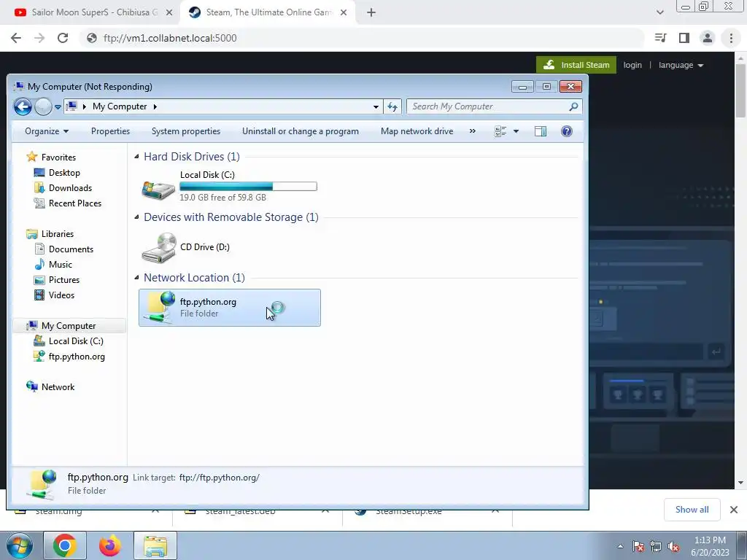Select Local Disk (C:) in the sidebar
The width and height of the screenshot is (747, 560).
[76, 341]
